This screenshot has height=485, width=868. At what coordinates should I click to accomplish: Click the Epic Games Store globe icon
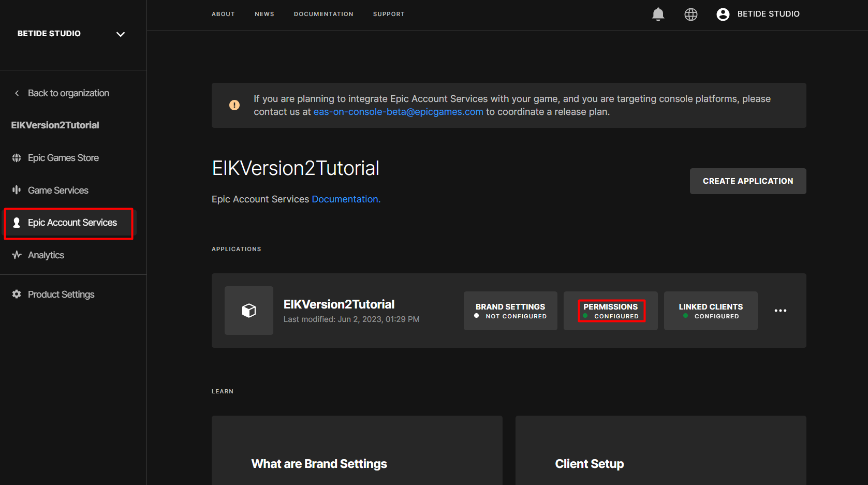pos(17,158)
